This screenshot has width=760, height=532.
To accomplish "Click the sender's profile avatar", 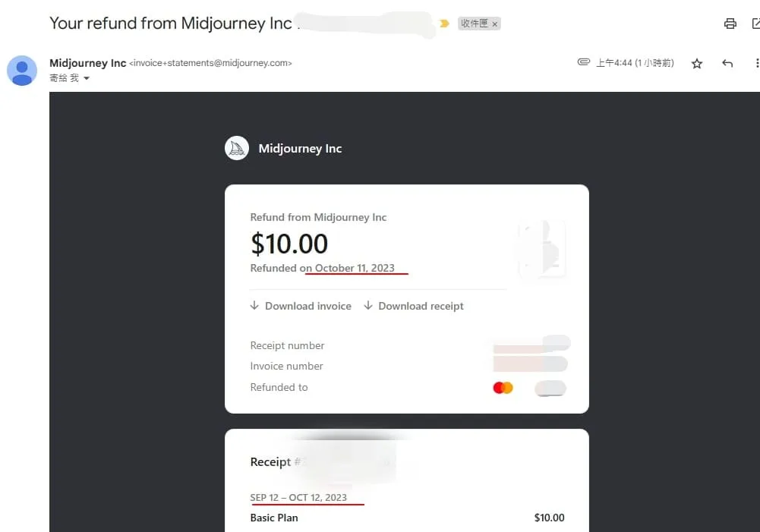I will click(x=22, y=71).
